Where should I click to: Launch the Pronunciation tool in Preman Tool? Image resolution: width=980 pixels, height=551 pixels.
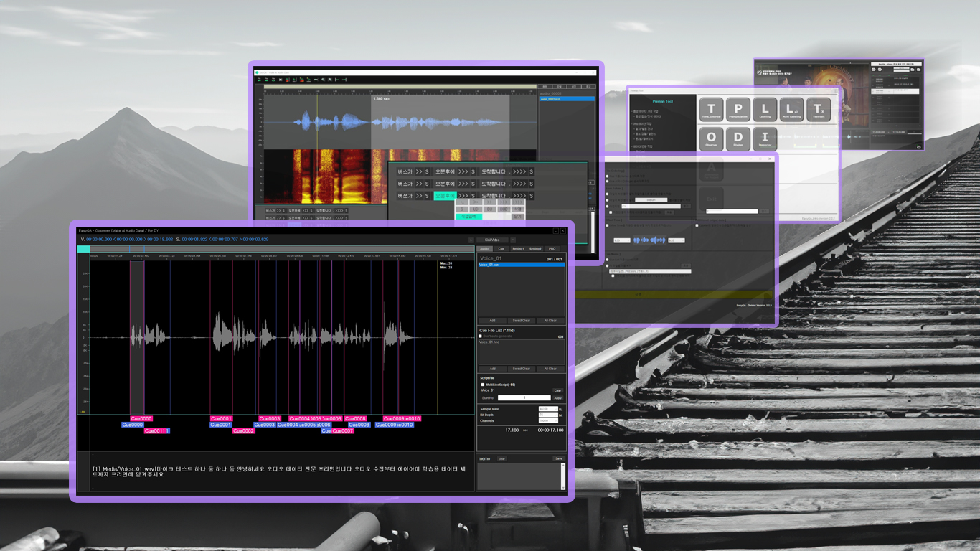738,110
